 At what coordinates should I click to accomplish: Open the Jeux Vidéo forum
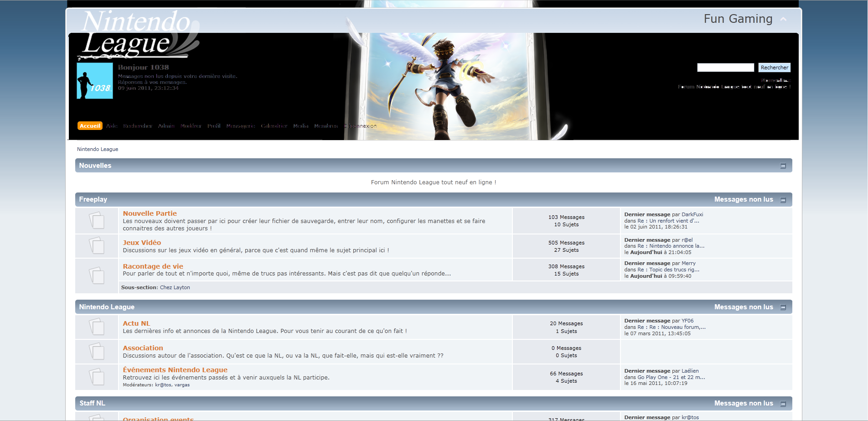tap(142, 243)
